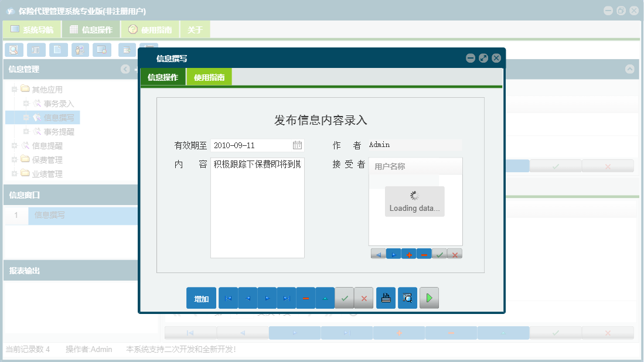Click the user-computer icon in the top toolbar

pos(79,50)
